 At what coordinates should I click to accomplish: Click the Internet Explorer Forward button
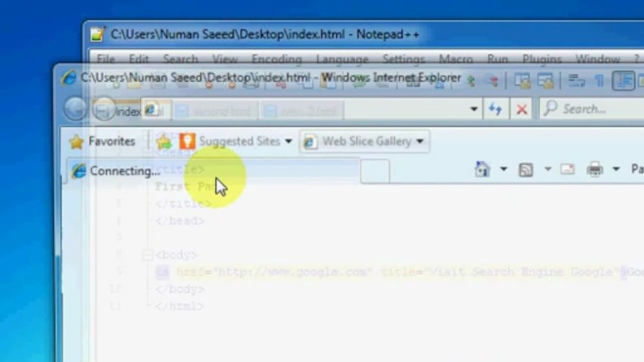104,109
